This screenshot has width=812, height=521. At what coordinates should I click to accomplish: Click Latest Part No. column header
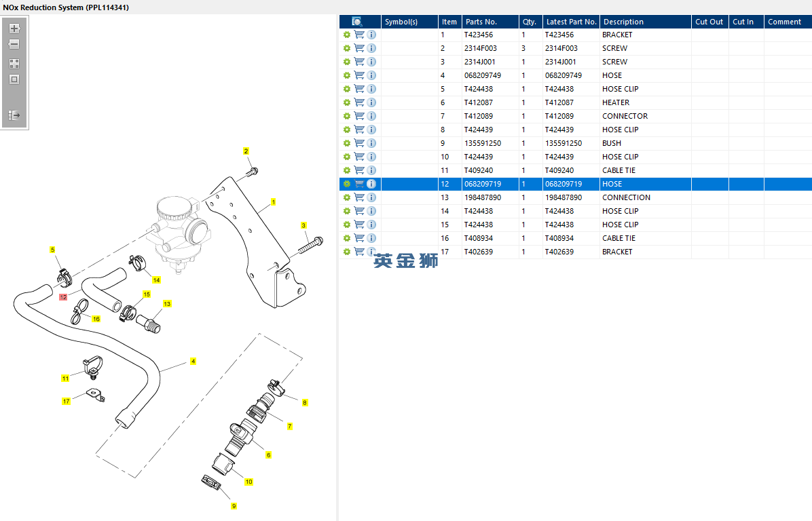571,22
